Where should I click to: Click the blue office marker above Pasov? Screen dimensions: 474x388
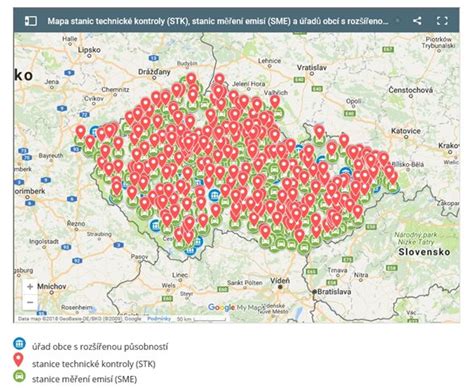155,226
